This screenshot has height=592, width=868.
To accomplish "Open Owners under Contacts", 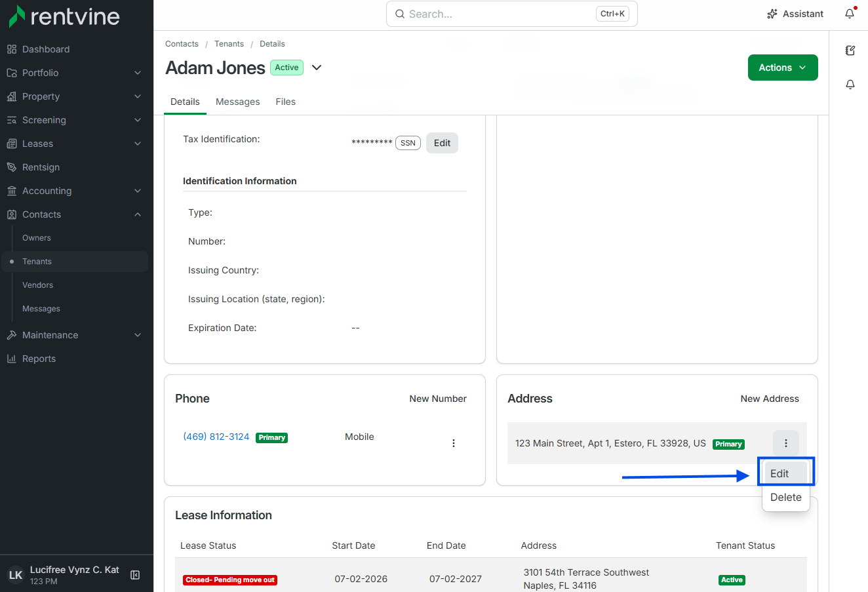I will point(37,238).
